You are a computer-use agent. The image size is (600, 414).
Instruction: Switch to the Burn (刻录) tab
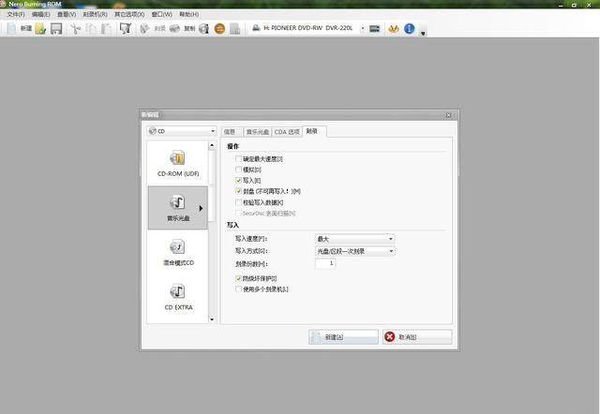[x=314, y=131]
